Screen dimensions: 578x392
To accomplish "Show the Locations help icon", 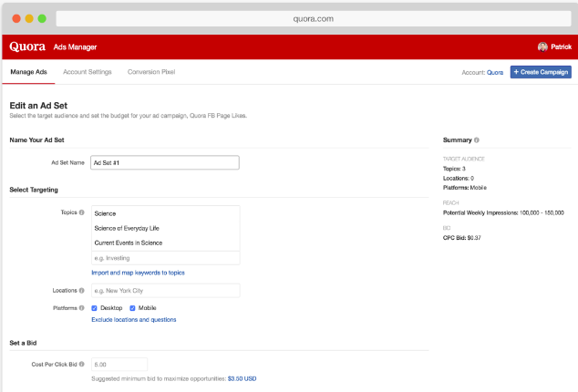I will coord(81,291).
